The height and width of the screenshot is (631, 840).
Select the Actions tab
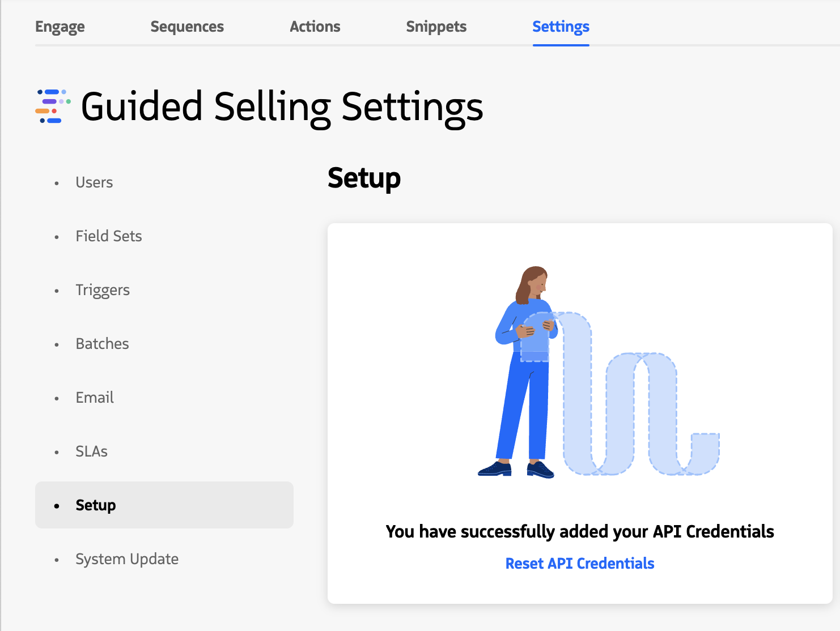point(315,27)
